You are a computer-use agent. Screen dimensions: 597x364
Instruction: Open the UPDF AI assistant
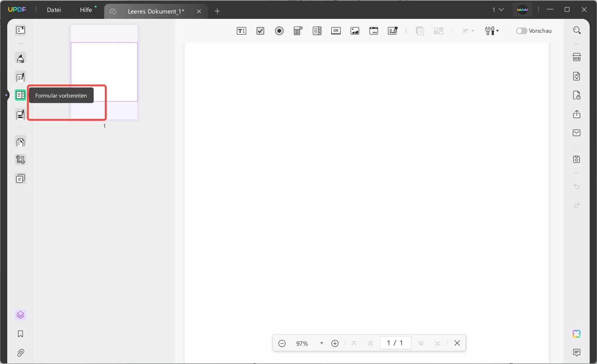(x=577, y=334)
